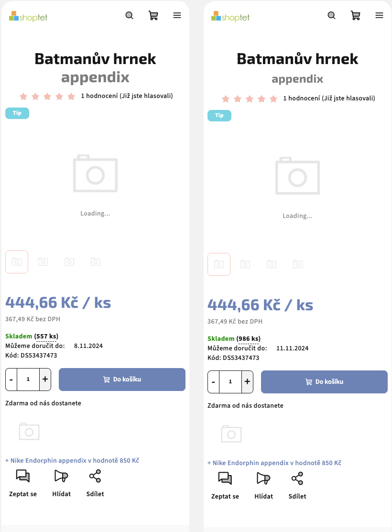Decrease quantity with minus button in right page

tap(213, 382)
